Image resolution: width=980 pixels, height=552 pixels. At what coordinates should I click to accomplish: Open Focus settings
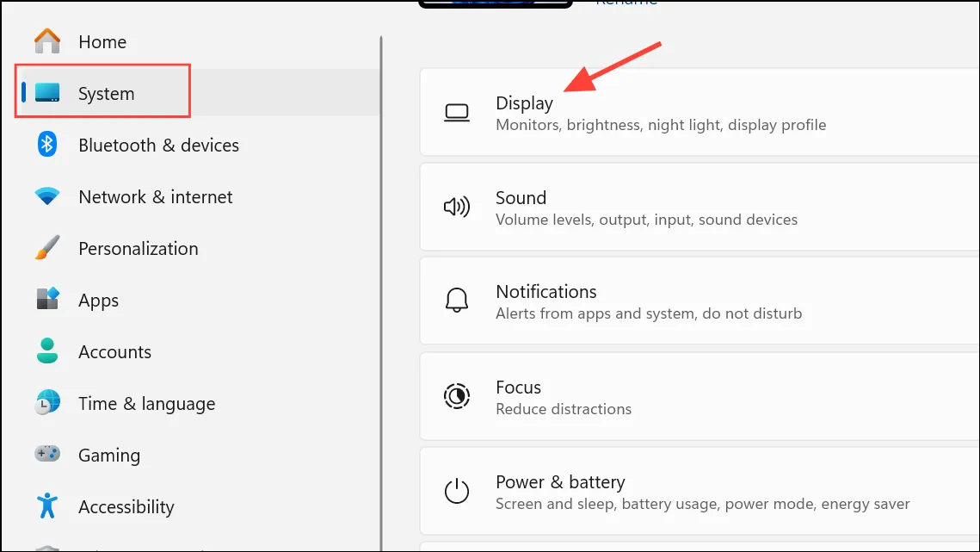pos(700,397)
